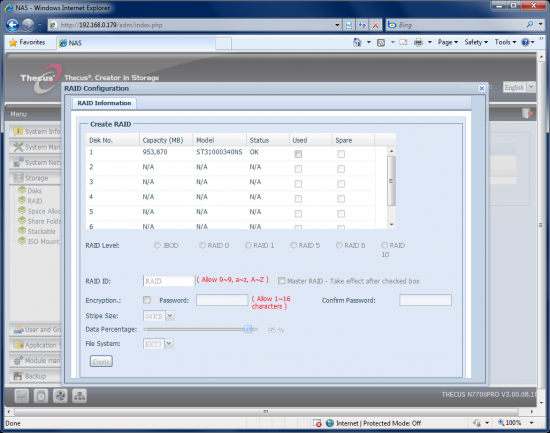Click the RAID status icon in bottom bar
Image resolution: width=550 pixels, height=433 pixels.
tap(21, 396)
